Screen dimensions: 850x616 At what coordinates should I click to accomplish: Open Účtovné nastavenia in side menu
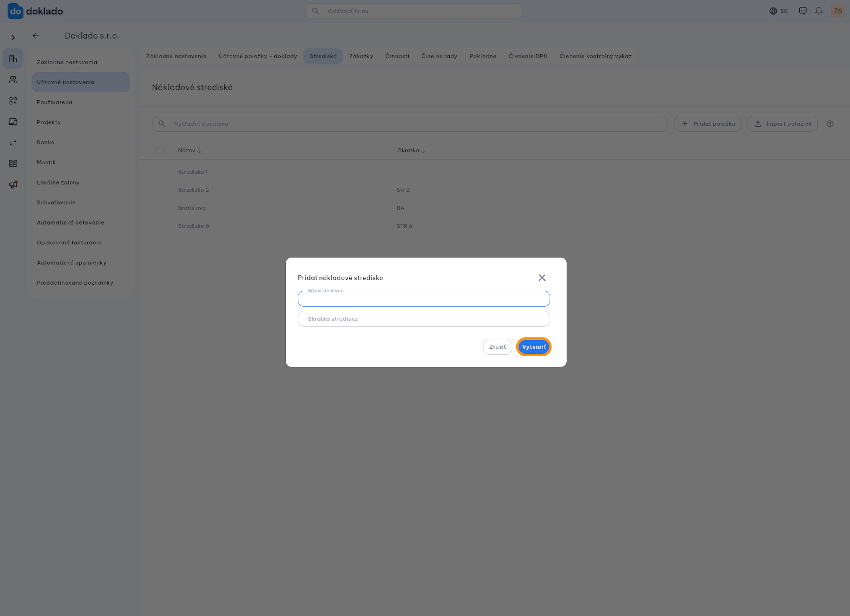coord(81,82)
